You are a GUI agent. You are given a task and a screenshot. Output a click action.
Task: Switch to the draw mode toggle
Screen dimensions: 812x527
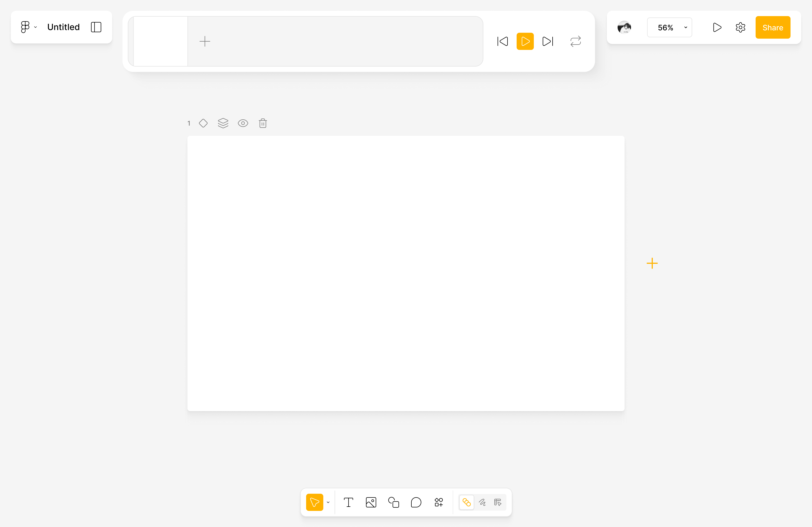tap(482, 503)
